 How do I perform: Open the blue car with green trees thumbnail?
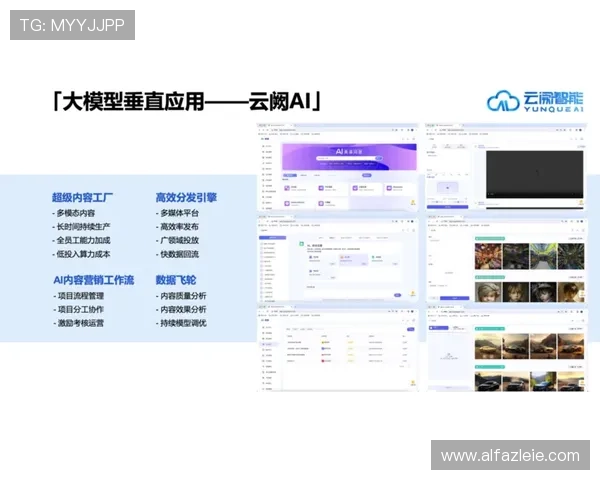543,381
